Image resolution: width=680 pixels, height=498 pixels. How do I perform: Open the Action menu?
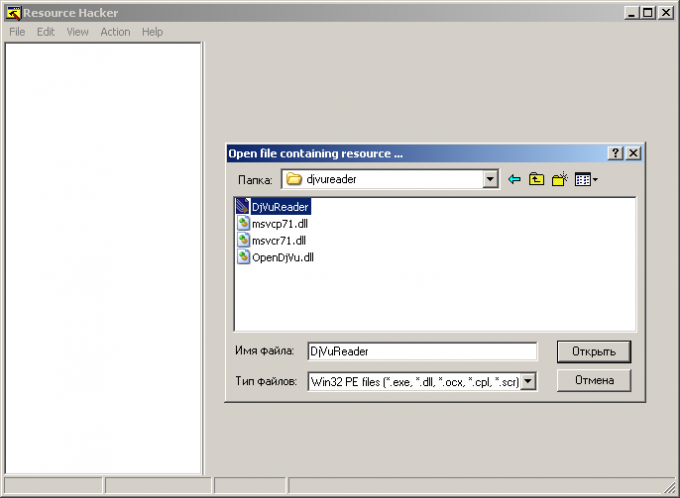[115, 32]
